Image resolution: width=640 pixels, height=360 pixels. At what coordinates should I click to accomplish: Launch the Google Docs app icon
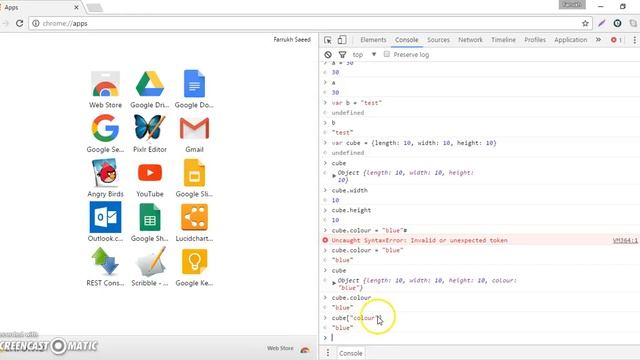[x=194, y=84]
